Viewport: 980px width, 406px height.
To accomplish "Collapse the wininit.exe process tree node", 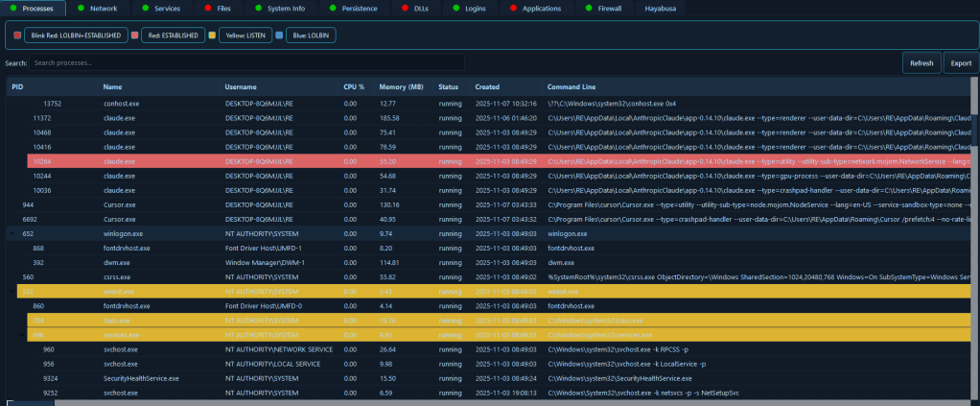I will point(12,292).
